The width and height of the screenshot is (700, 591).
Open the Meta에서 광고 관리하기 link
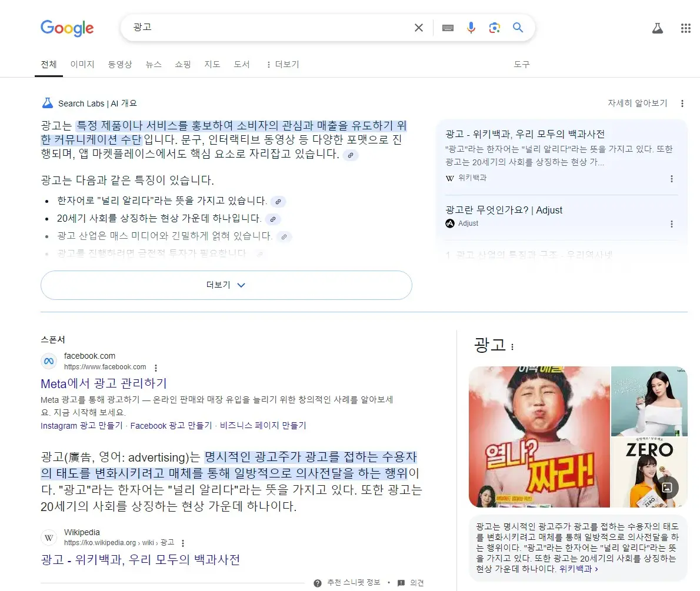pos(104,383)
